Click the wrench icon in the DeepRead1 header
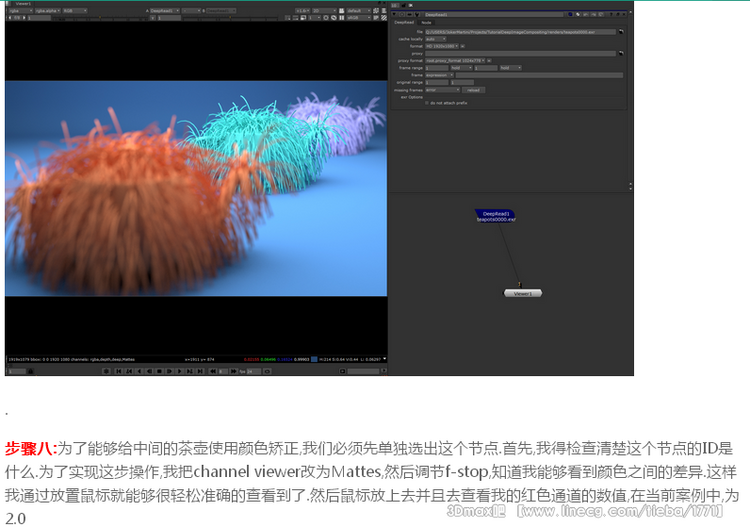The width and height of the screenshot is (750, 527). pyautogui.click(x=417, y=14)
